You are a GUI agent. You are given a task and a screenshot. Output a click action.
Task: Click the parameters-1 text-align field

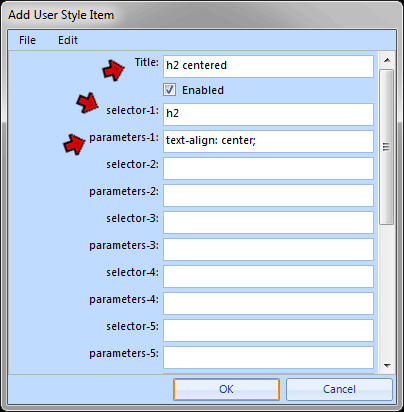pyautogui.click(x=268, y=141)
